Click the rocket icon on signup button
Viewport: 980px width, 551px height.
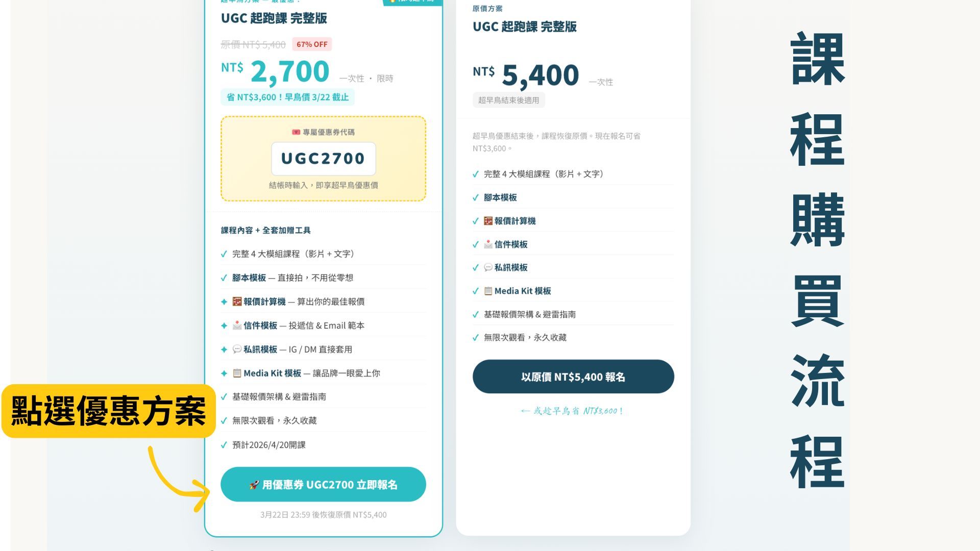point(254,485)
